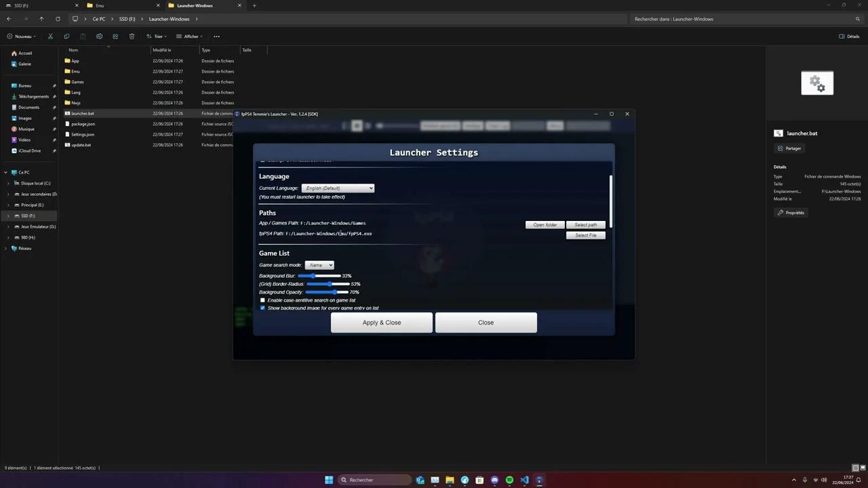Image resolution: width=868 pixels, height=488 pixels.
Task: Delete the selected file via trash toolbar icon
Action: click(132, 37)
